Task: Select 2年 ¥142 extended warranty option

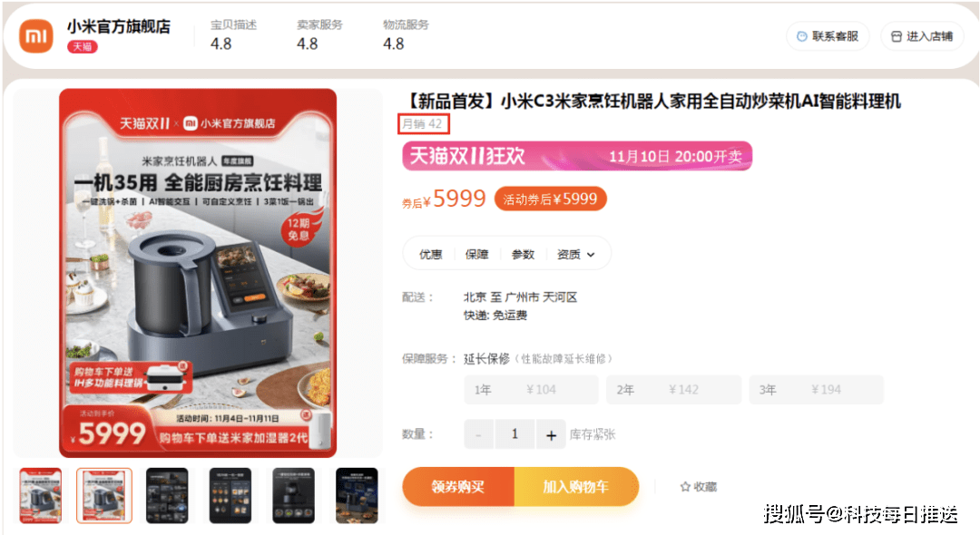Action: pos(673,390)
